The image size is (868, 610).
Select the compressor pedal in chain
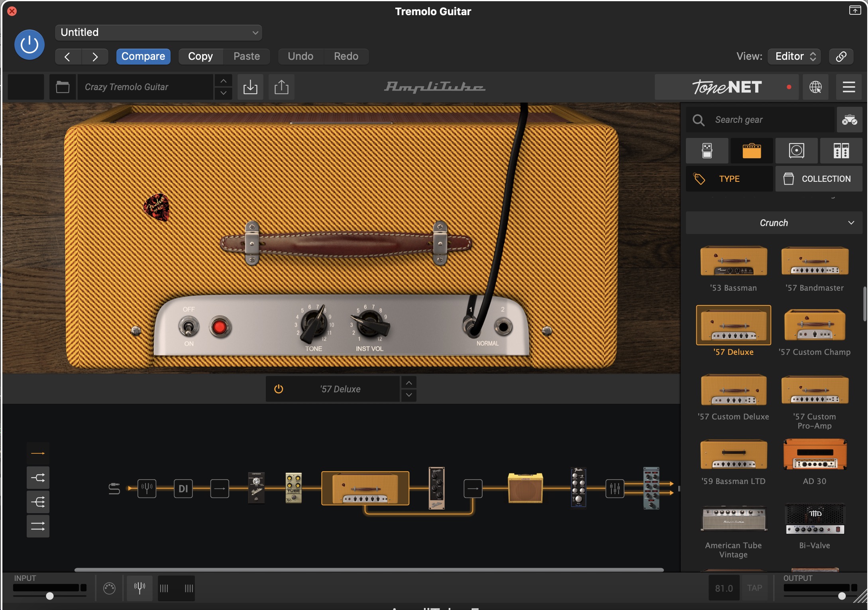coord(256,488)
